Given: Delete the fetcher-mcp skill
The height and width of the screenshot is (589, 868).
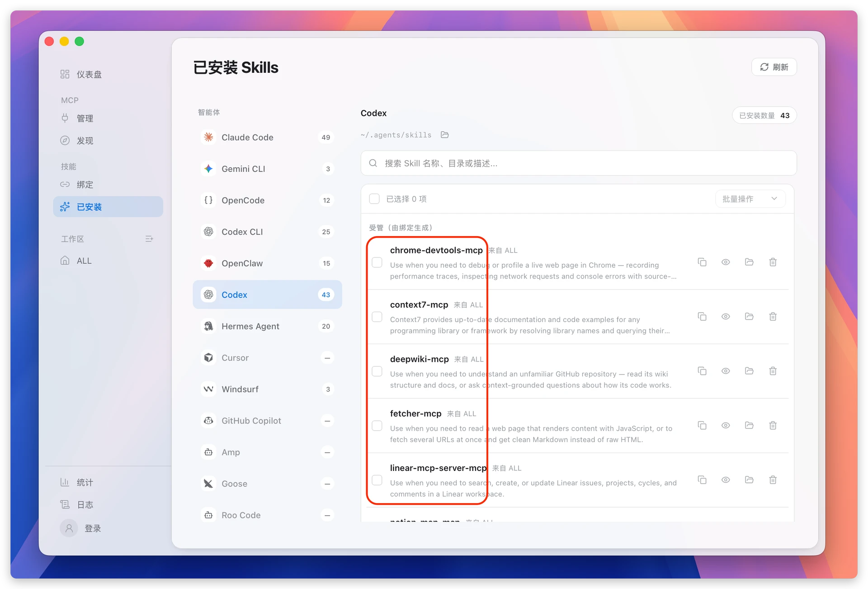Looking at the screenshot, I should 773,425.
